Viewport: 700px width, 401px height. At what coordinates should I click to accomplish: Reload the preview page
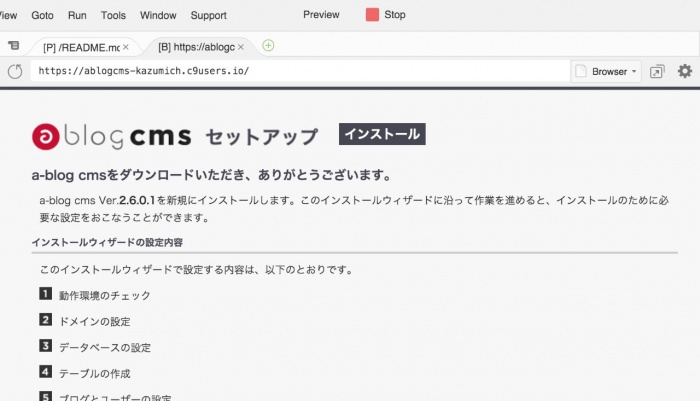tap(15, 71)
